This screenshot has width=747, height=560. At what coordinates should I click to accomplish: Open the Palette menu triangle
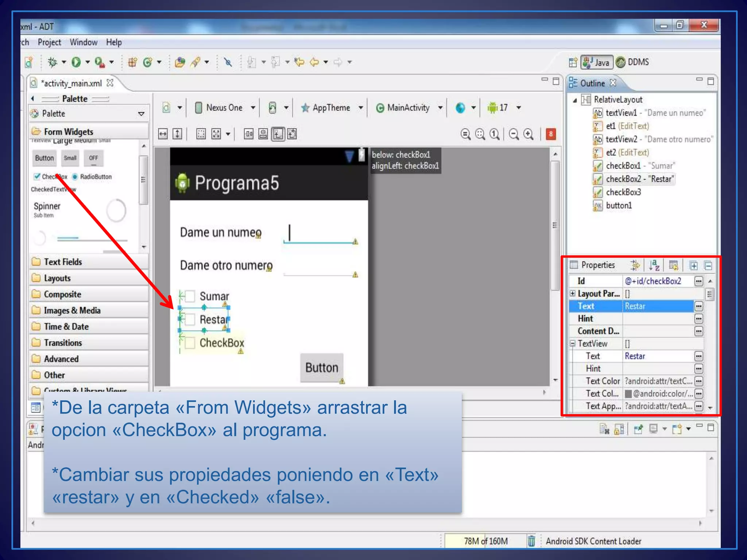(141, 114)
